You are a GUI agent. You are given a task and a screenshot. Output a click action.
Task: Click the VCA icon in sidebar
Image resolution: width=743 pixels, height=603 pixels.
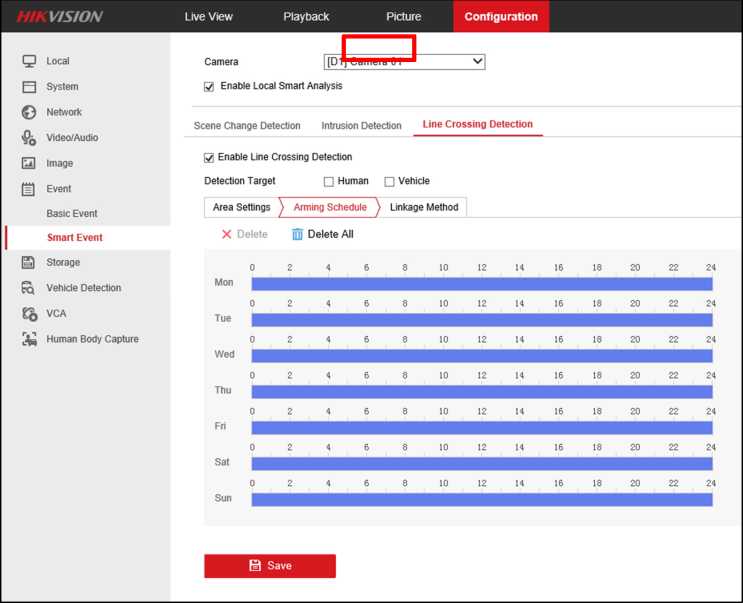[x=29, y=314]
